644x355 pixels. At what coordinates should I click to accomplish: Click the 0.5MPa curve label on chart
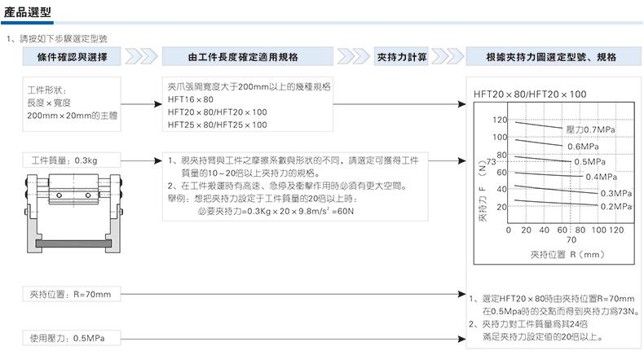click(593, 162)
